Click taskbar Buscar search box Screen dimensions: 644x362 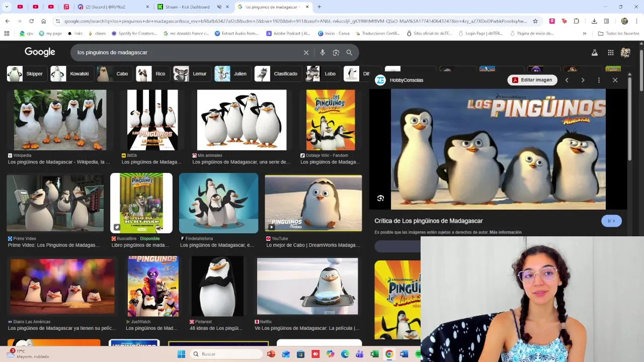pyautogui.click(x=226, y=354)
